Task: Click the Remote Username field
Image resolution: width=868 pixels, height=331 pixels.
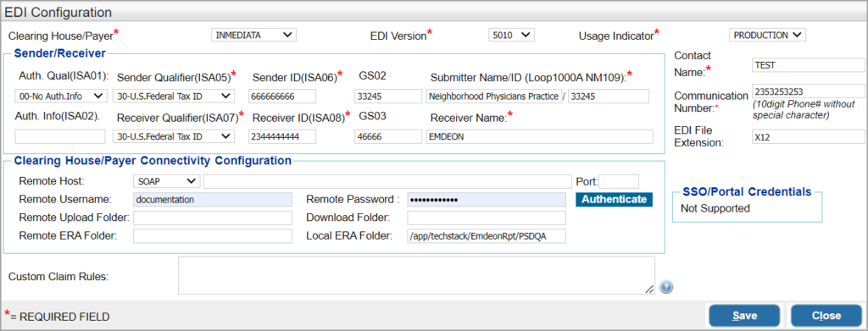Action: (213, 200)
